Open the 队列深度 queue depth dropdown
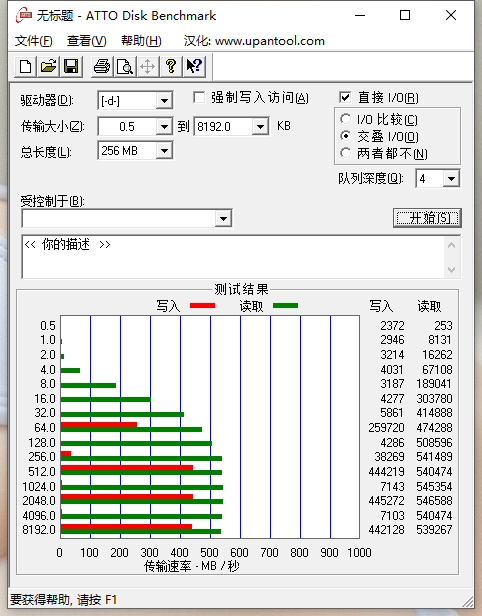Viewport: 482px width, 616px height. [451, 179]
